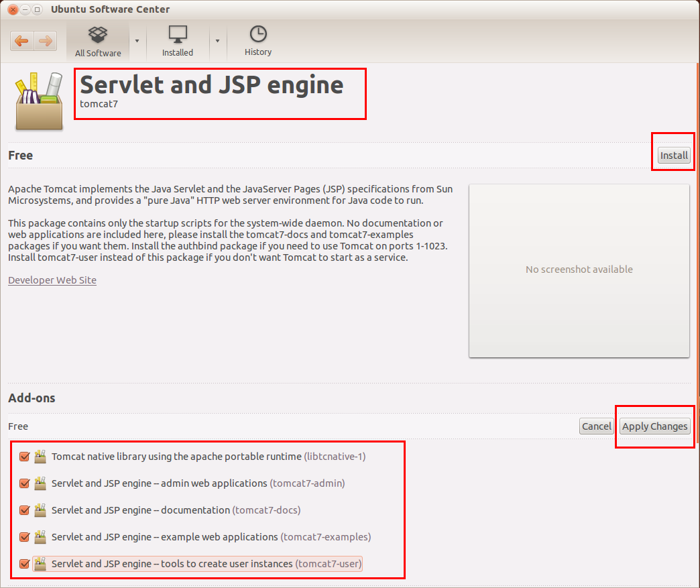Click the tomcat7 package toolbox icon

40,101
